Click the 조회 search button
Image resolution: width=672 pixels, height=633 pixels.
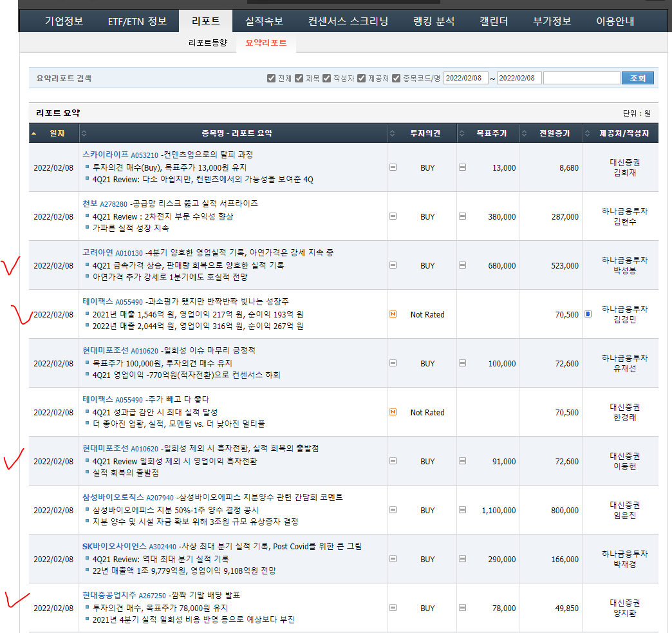tap(638, 78)
